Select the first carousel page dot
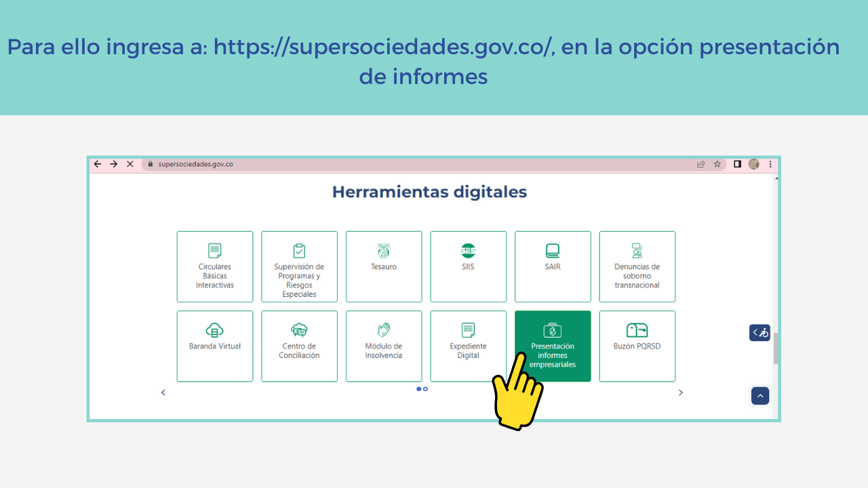 pyautogui.click(x=418, y=389)
